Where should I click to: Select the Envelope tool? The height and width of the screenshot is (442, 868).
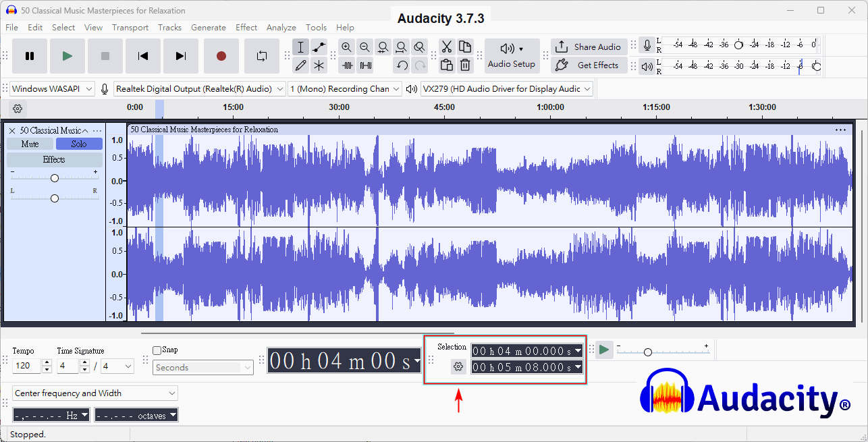(319, 47)
